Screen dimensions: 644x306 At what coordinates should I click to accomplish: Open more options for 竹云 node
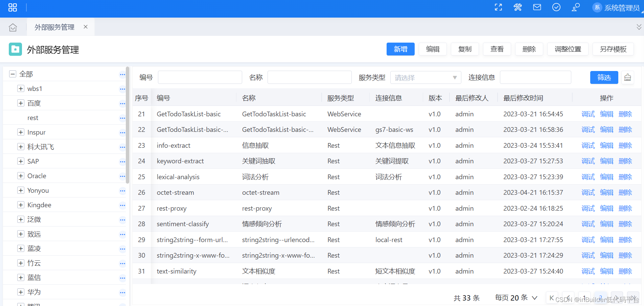(122, 263)
